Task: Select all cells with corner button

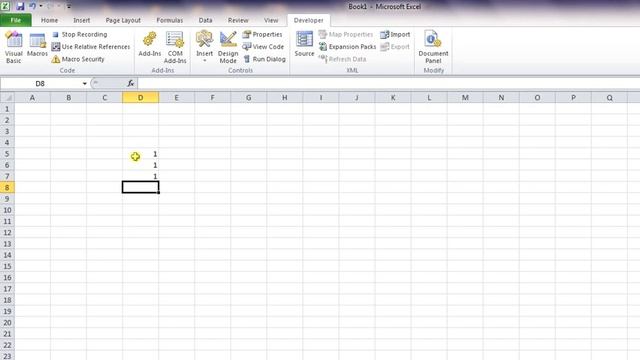Action: (x=7, y=98)
